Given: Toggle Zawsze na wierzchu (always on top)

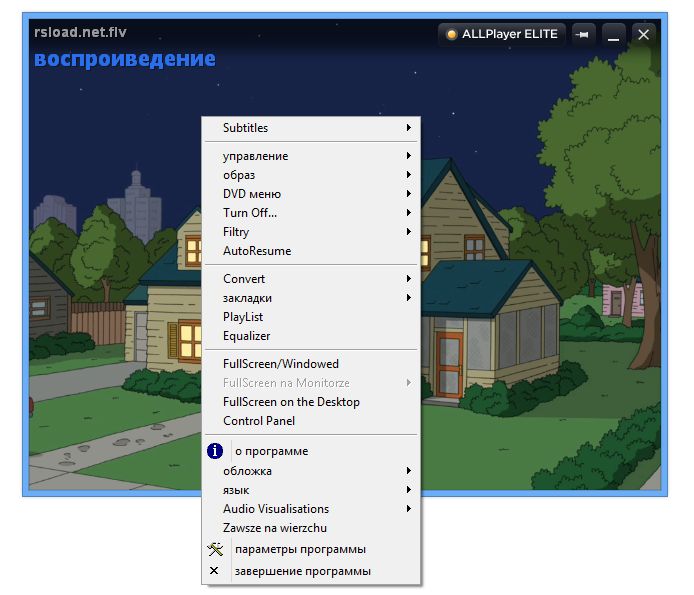Looking at the screenshot, I should coord(311,528).
